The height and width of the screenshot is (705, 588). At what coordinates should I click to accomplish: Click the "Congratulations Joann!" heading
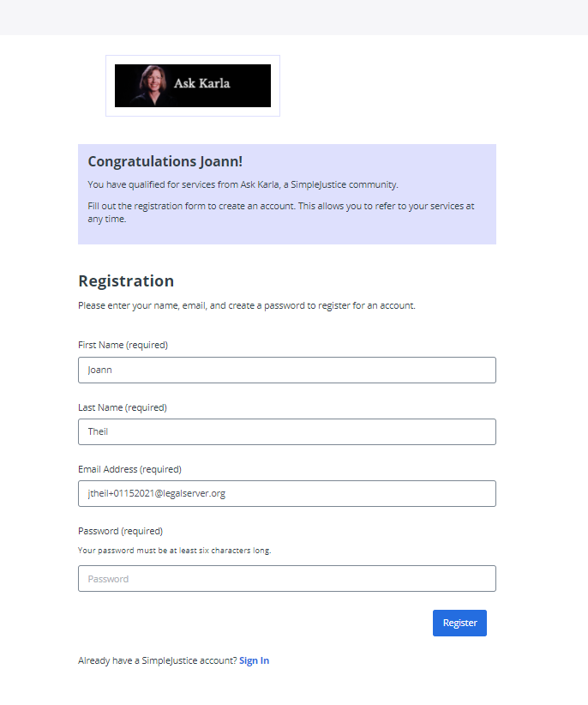(165, 161)
